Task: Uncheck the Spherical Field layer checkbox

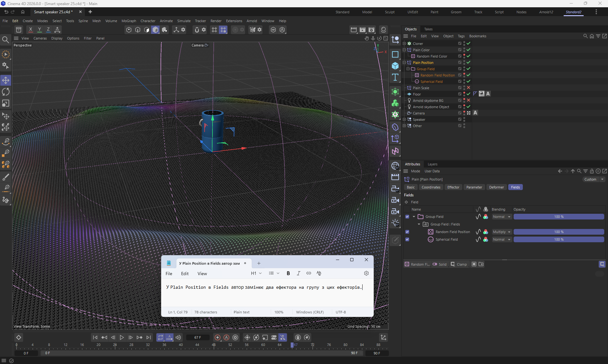Action: point(407,239)
